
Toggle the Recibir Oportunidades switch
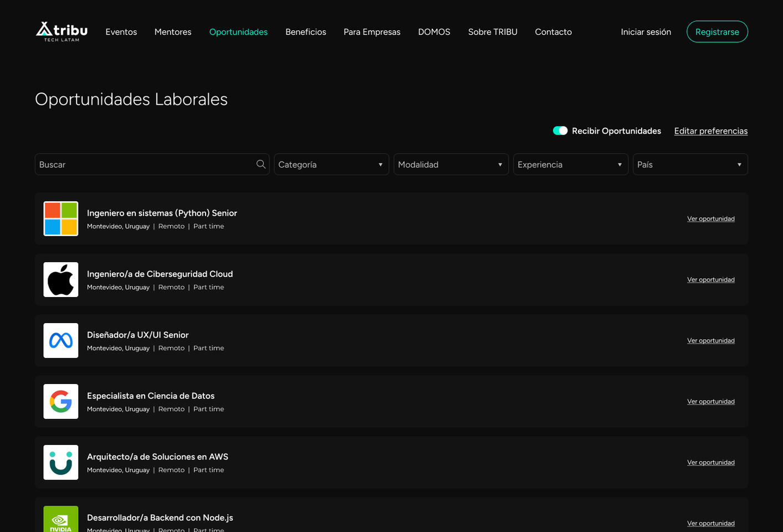[x=560, y=131]
